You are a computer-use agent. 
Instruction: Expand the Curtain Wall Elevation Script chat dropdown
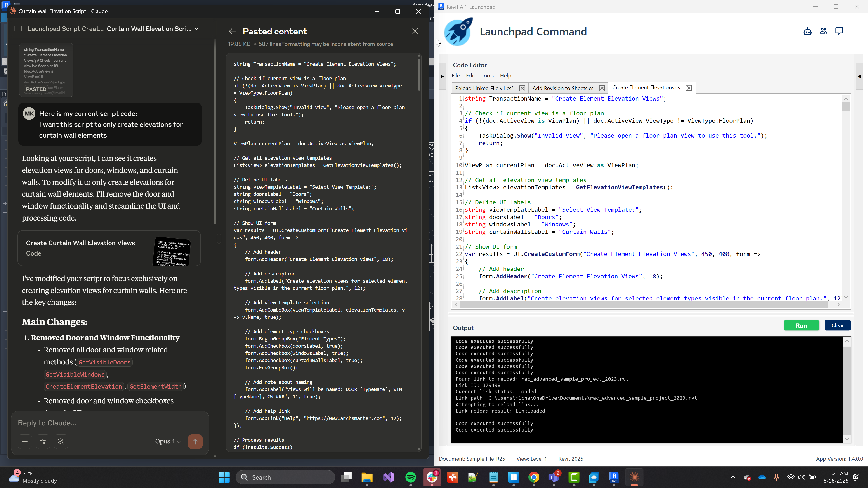click(196, 29)
